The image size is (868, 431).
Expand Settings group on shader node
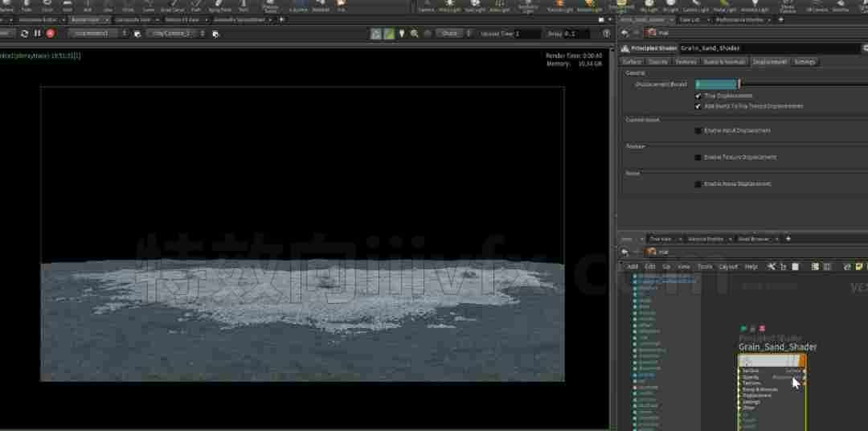[x=751, y=401]
